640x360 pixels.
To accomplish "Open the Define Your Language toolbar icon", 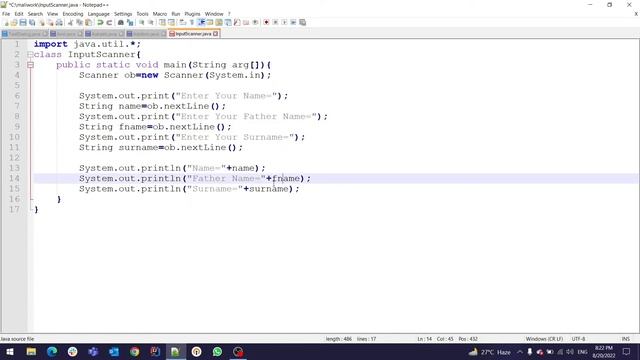I will (x=210, y=22).
